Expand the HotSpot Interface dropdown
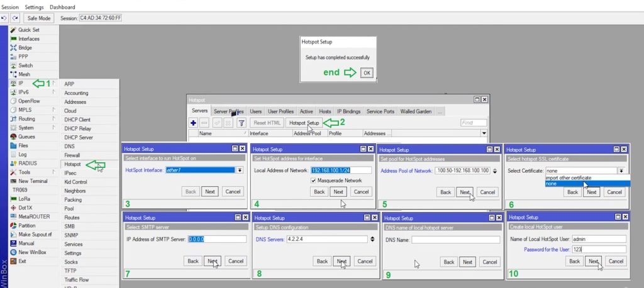The height and width of the screenshot is (288, 644). 240,170
